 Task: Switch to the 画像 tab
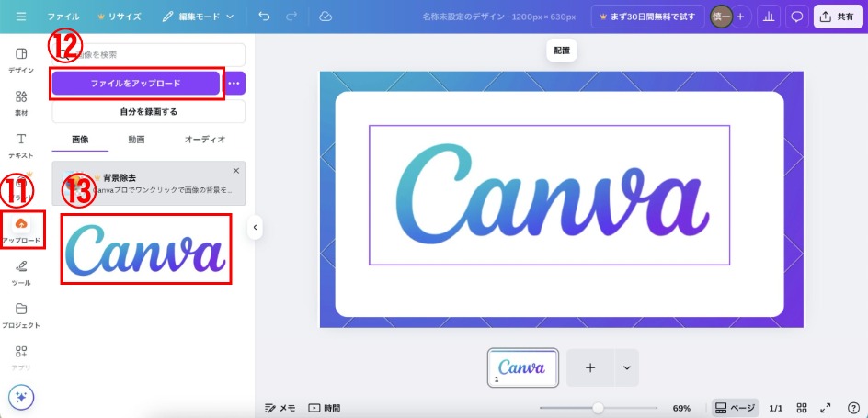coord(80,140)
